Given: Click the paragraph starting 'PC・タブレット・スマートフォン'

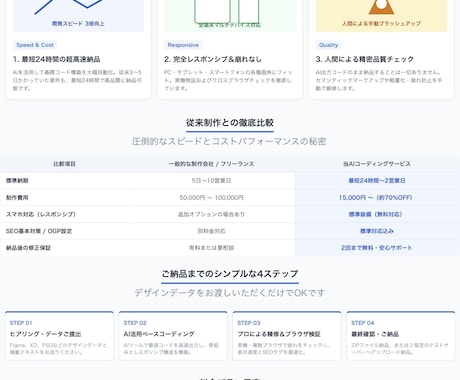Looking at the screenshot, I should (x=229, y=80).
